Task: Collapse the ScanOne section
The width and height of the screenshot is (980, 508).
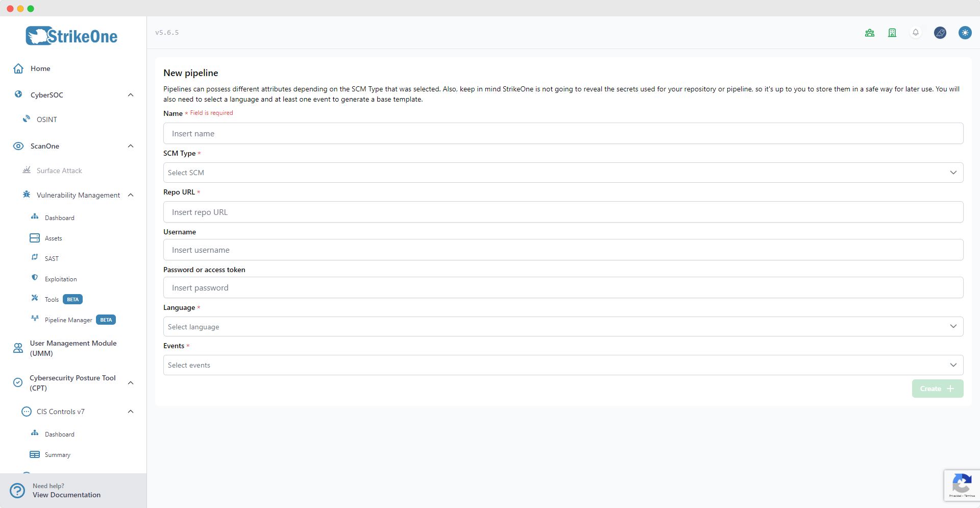Action: [x=131, y=146]
